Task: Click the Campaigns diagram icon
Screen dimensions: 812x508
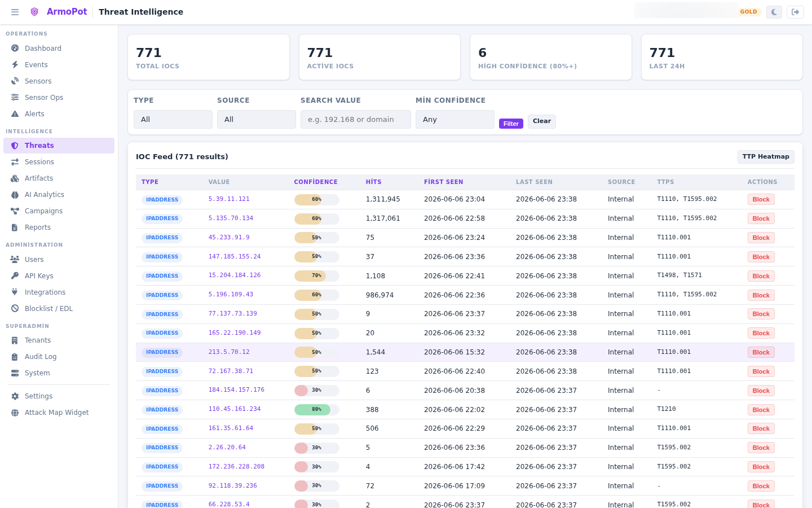Action: point(15,211)
